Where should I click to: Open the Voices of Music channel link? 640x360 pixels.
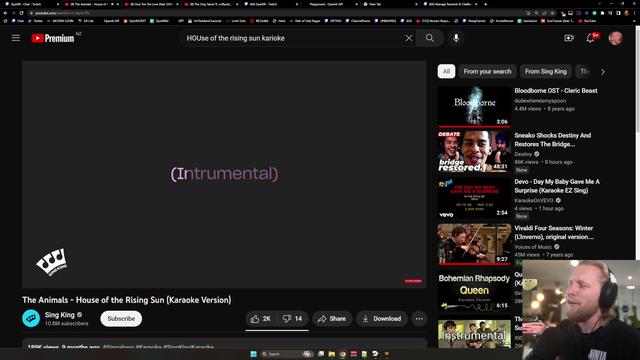(533, 247)
